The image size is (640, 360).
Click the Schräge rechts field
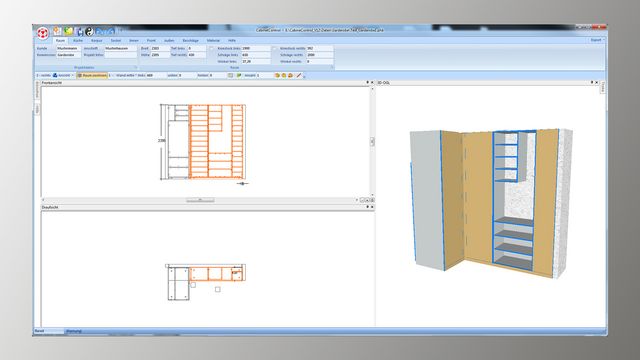320,55
